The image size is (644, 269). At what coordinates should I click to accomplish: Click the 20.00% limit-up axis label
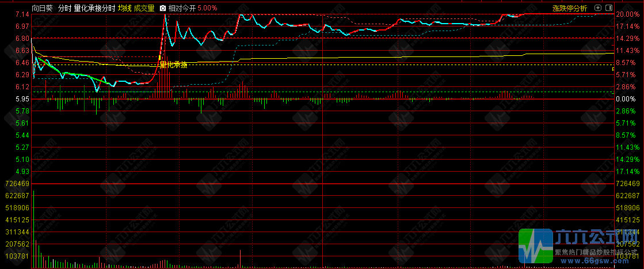[627, 14]
